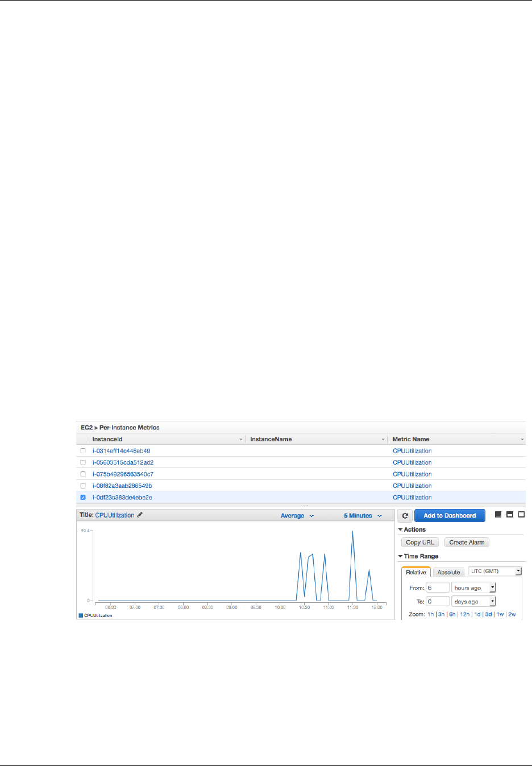Check the box for i-0314eff14c446eb49

tap(83, 451)
